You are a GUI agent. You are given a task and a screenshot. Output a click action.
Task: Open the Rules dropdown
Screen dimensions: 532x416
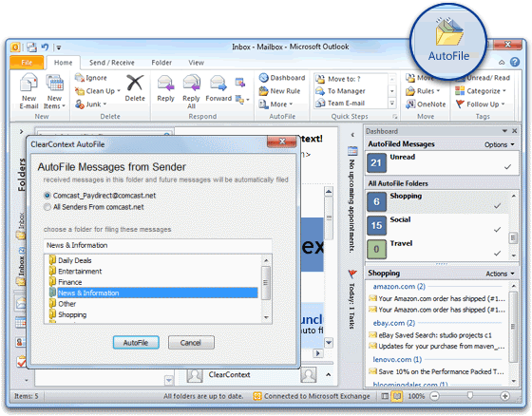[423, 91]
